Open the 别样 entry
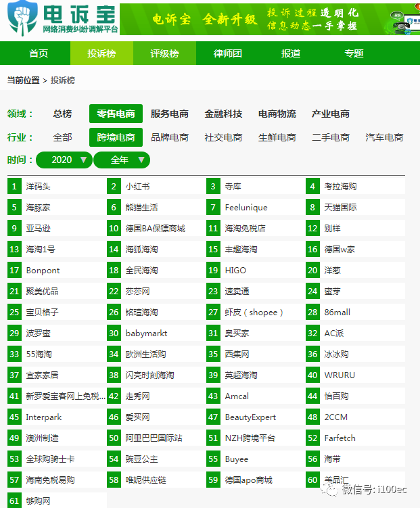Viewport: 420px width, 508px height. (355, 229)
